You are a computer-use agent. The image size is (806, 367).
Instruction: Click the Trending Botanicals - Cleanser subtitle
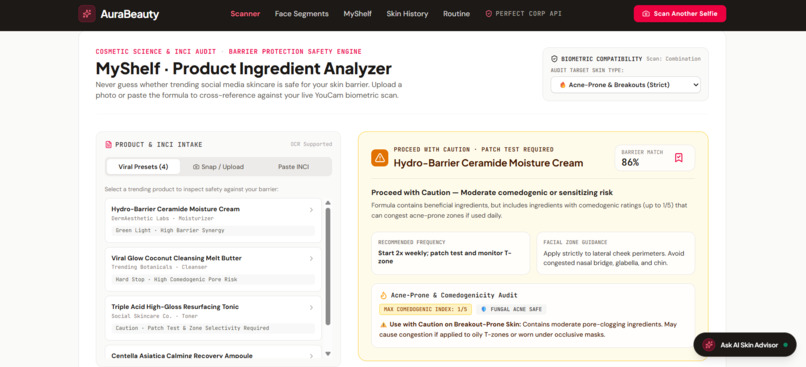pyautogui.click(x=159, y=267)
